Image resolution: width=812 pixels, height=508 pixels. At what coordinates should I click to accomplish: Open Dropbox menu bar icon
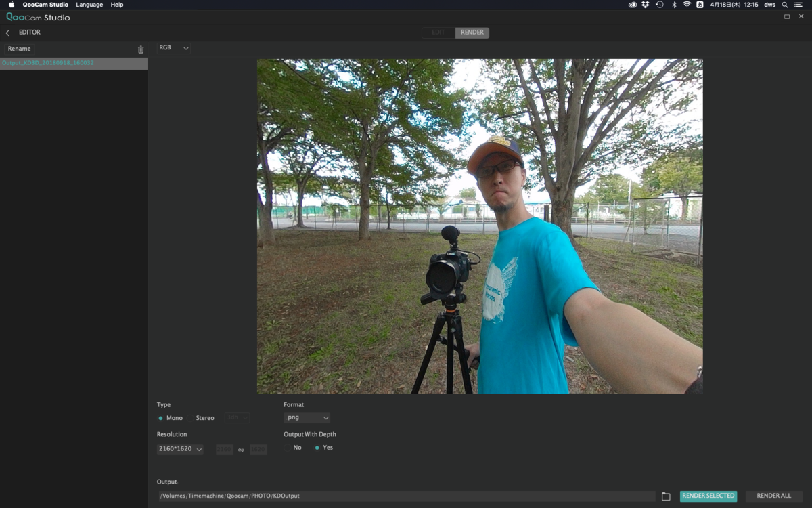646,5
